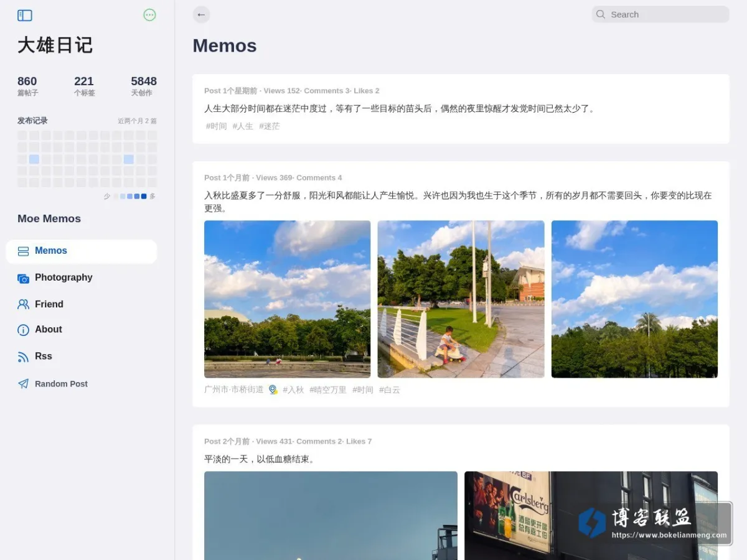Click the Post 1个月前 metadata line
The width and height of the screenshot is (747, 560).
pos(273,178)
